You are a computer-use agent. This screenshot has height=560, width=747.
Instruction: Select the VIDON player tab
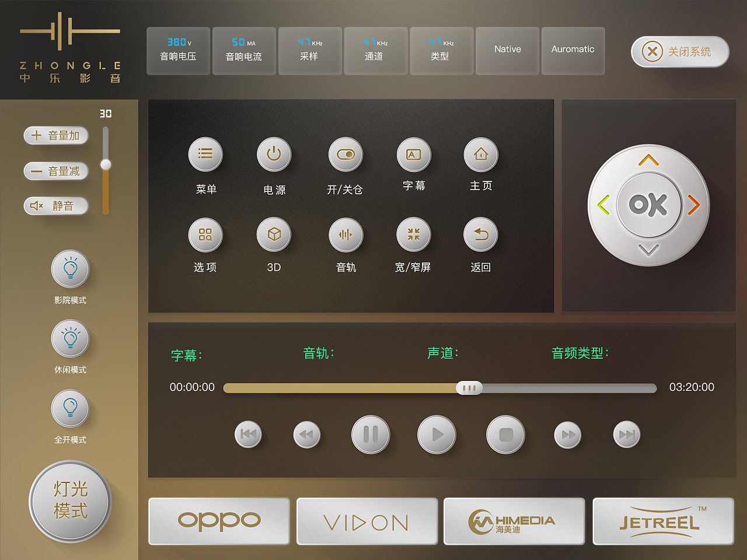pyautogui.click(x=367, y=521)
